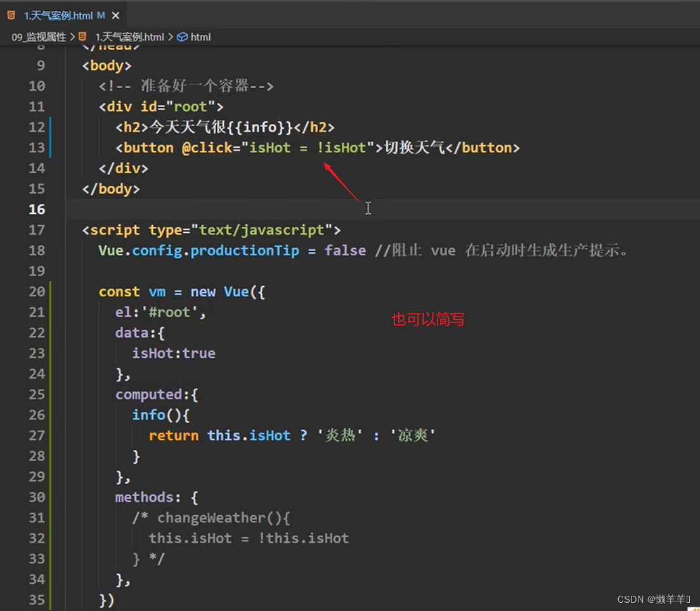This screenshot has height=611, width=700.
Task: Open the 1.天气案例.html breadcrumb item
Action: tap(130, 37)
